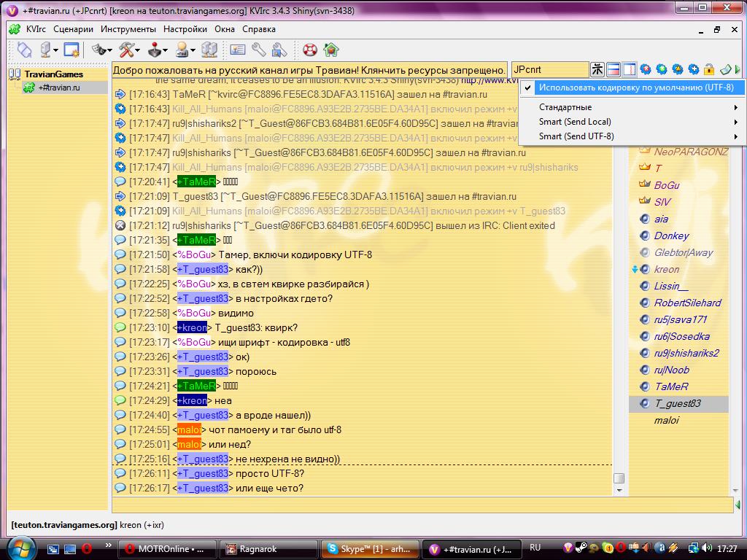Select the +#travian.ru channel tree item
Screen dimensions: 747x560
click(x=59, y=87)
